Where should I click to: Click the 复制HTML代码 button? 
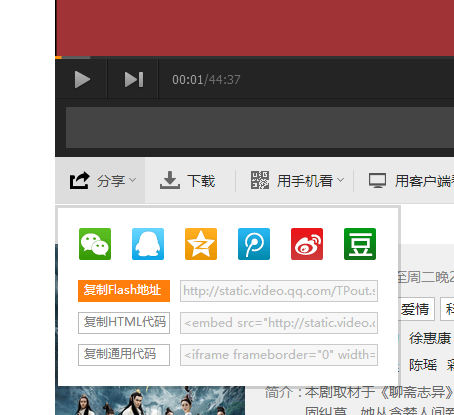124,323
